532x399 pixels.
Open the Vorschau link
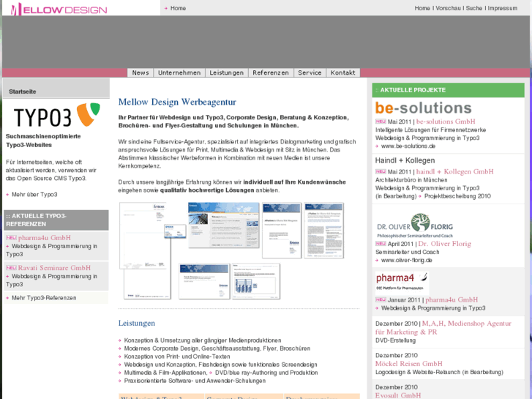448,8
